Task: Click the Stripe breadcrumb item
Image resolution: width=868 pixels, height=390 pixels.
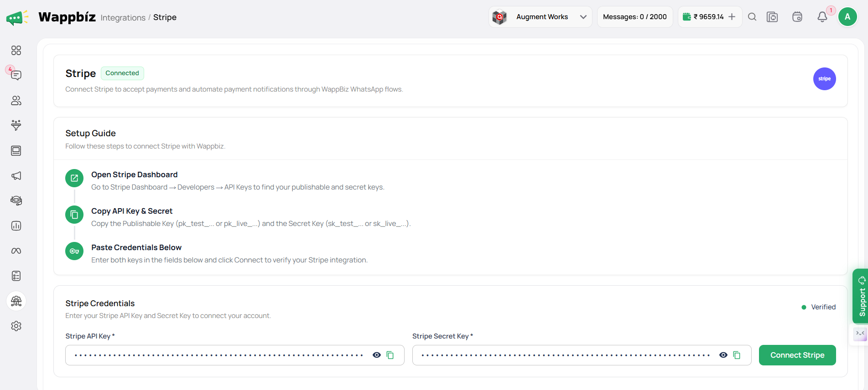Action: click(x=165, y=17)
